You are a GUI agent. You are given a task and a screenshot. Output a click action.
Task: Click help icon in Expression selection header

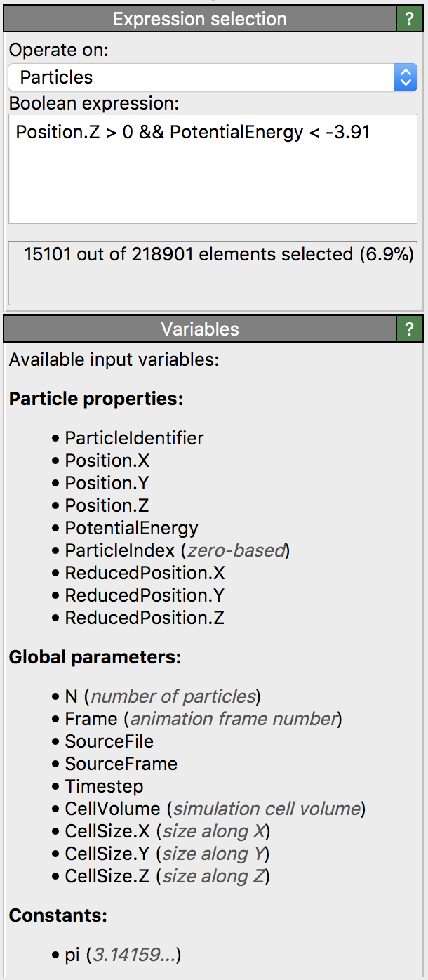410,19
